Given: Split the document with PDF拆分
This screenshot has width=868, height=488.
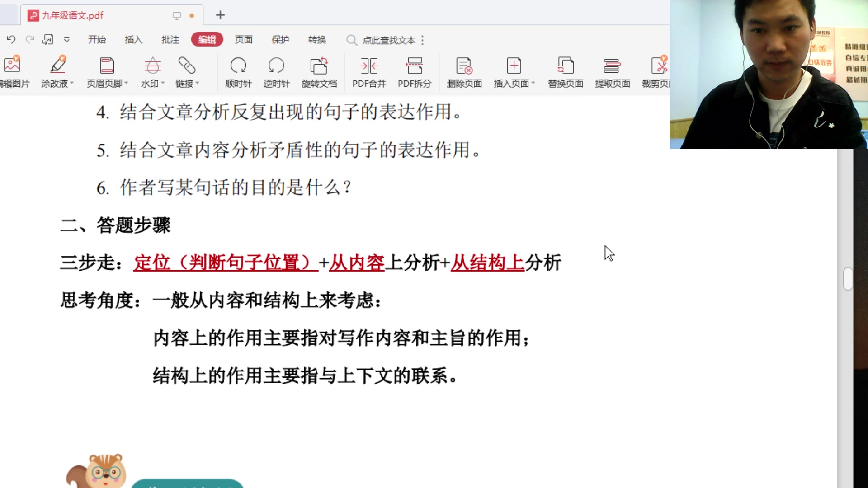Looking at the screenshot, I should pyautogui.click(x=415, y=71).
